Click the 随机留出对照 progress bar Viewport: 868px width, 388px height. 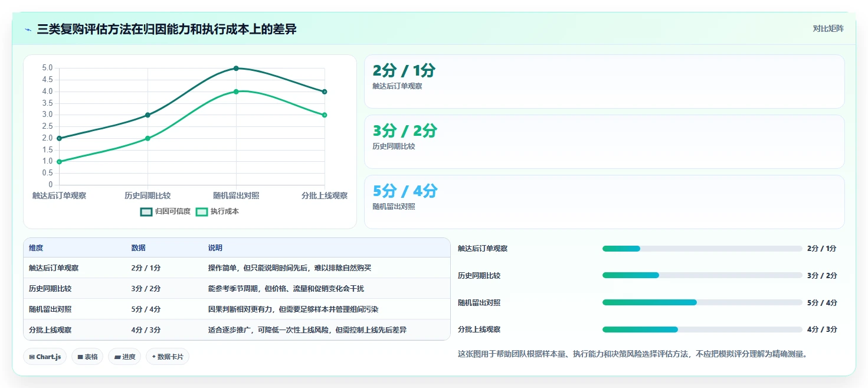coord(702,302)
